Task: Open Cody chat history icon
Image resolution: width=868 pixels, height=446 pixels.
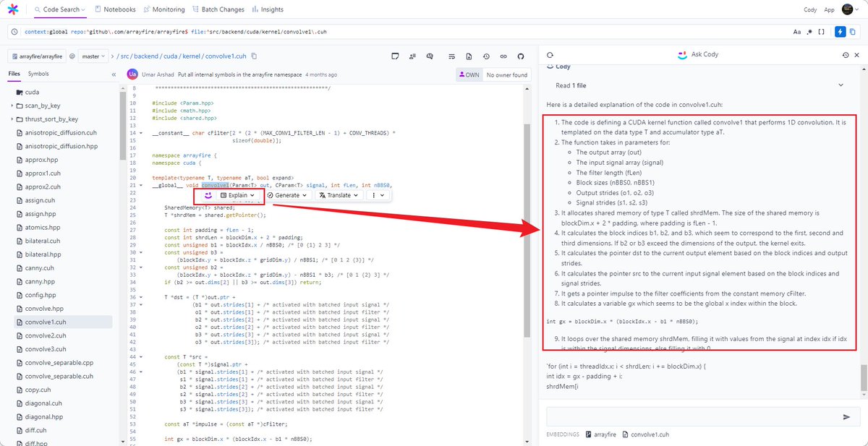Action: (846, 55)
